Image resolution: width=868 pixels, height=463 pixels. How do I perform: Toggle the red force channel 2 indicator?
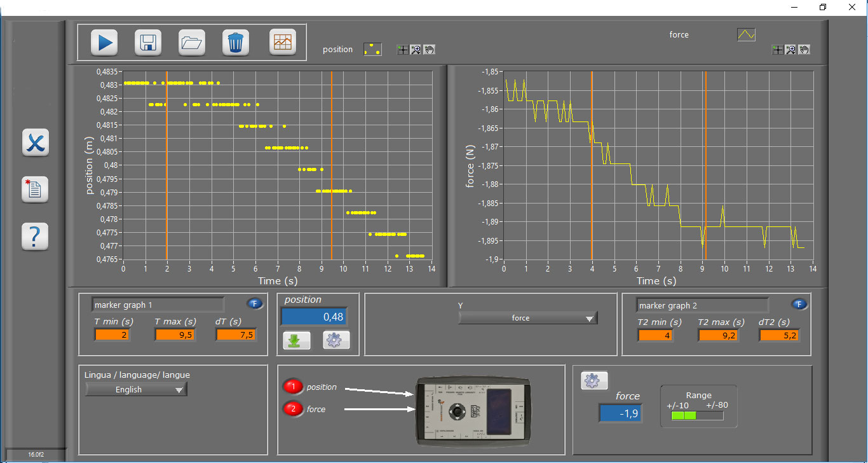[x=294, y=409]
